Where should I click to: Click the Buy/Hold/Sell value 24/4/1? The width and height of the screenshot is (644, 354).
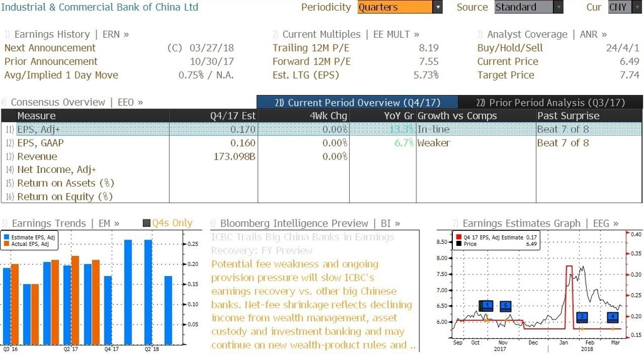[623, 48]
